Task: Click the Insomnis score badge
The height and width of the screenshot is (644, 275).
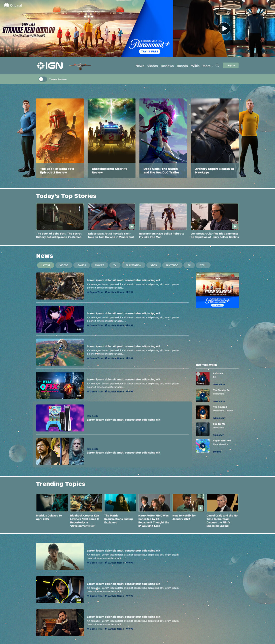Action: 203,379
